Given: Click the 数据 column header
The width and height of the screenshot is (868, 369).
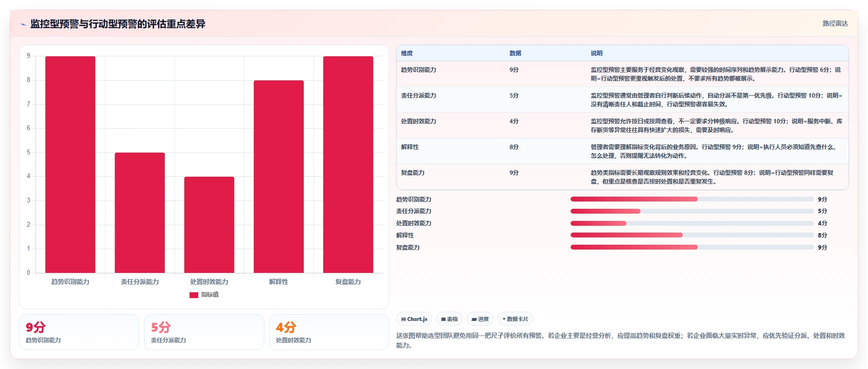Looking at the screenshot, I should tap(515, 53).
